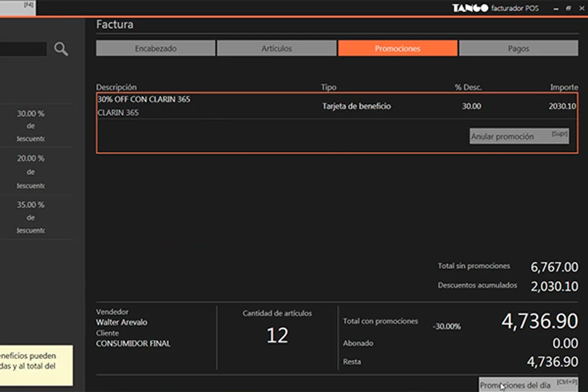Screen dimensions: 588x392
Task: Minimize the facturador POS window
Action: pyautogui.click(x=556, y=8)
